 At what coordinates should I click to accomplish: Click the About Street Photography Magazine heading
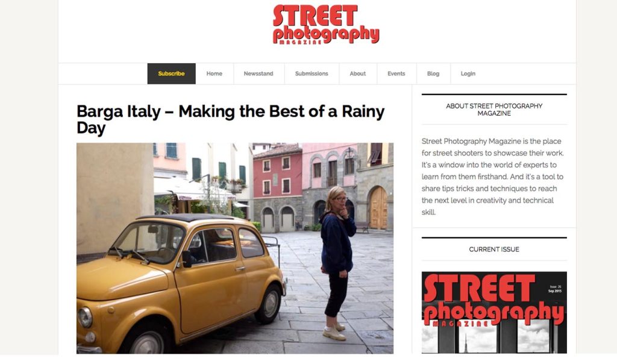coord(494,110)
